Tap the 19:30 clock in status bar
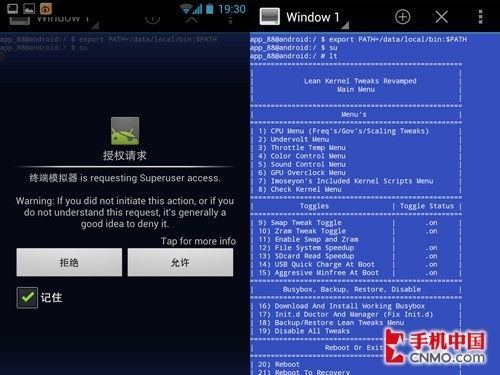Screen dimensions: 500x375 [x=232, y=9]
